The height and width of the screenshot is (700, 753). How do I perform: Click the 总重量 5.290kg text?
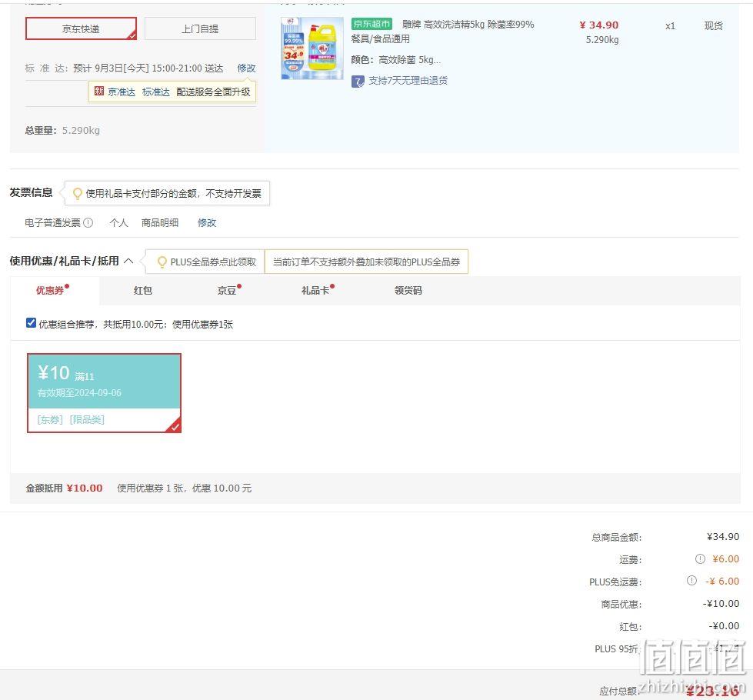tap(62, 130)
